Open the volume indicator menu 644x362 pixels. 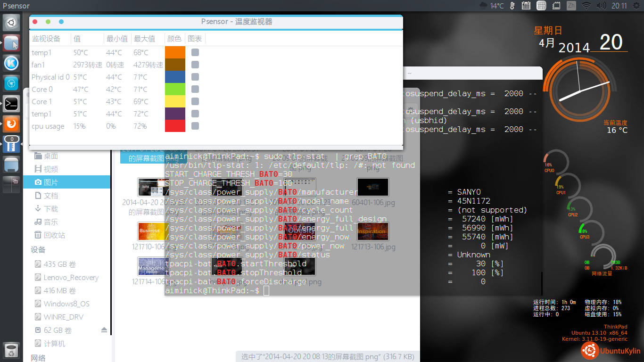tap(601, 6)
